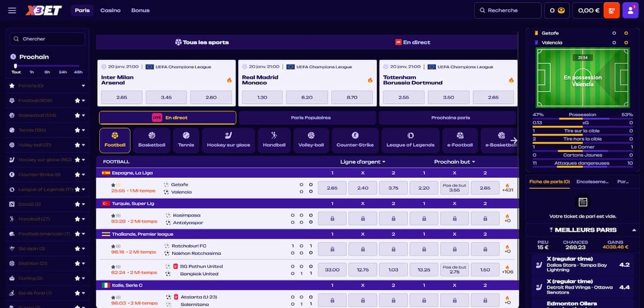Screen dimensions: 644x308
Task: Click the Recherche search field
Action: pyautogui.click(x=508, y=10)
